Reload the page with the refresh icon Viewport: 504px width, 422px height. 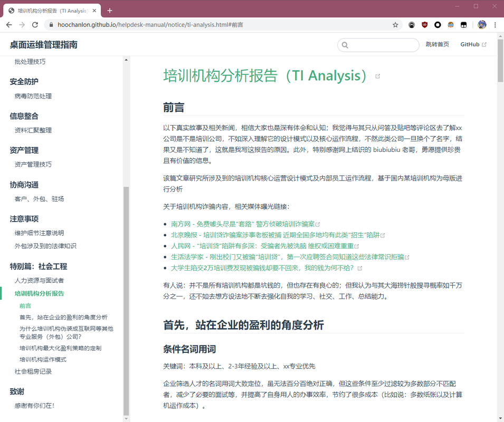click(x=35, y=25)
